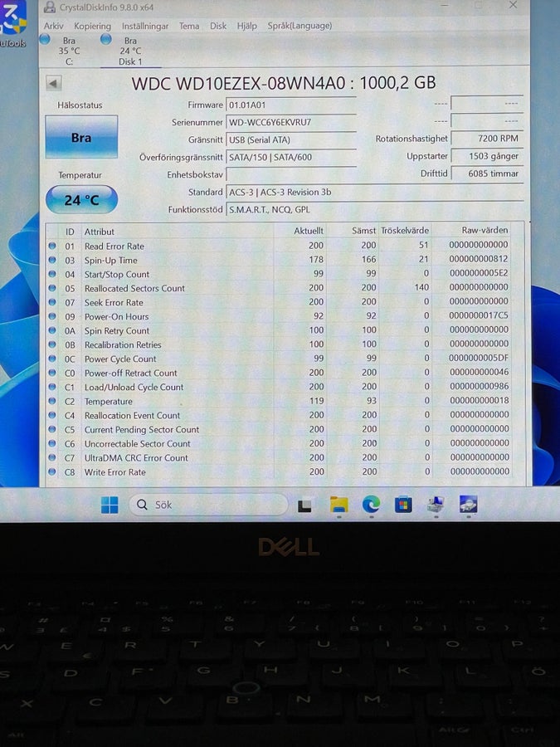Click the status dot for Start/Stop Count
Screen dimensions: 560x747
coord(52,275)
